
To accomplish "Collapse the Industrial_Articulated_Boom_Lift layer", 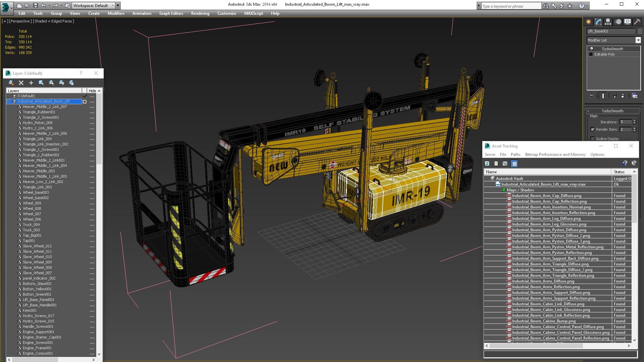I will [x=9, y=102].
